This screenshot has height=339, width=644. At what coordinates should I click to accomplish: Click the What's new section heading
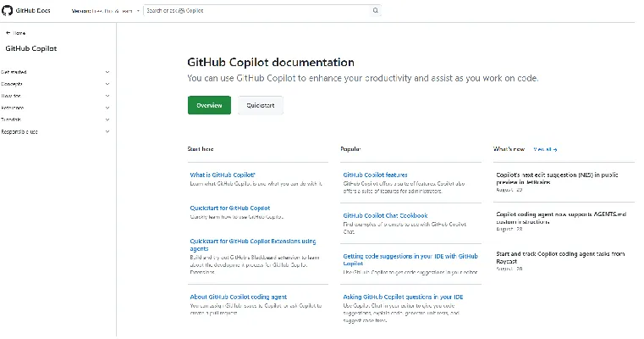(509, 149)
